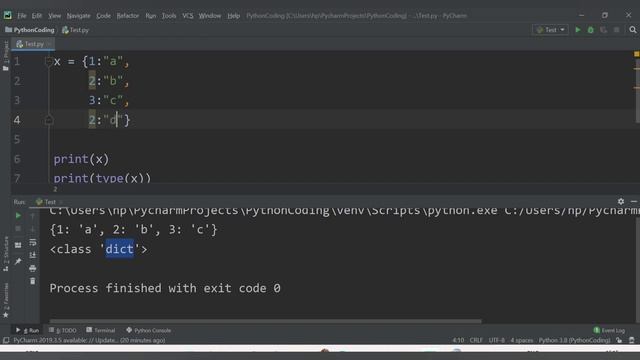
Task: Open the VCS menu
Action: [x=188, y=16]
